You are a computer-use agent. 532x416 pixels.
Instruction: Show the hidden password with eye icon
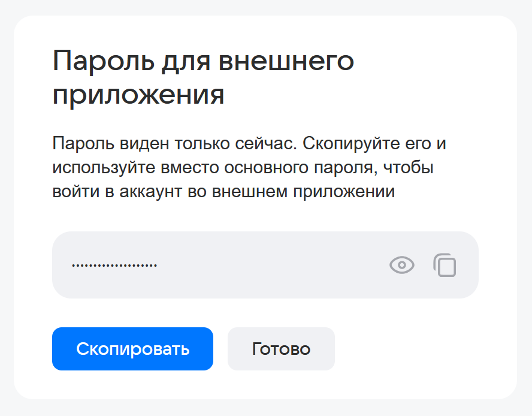pyautogui.click(x=401, y=265)
